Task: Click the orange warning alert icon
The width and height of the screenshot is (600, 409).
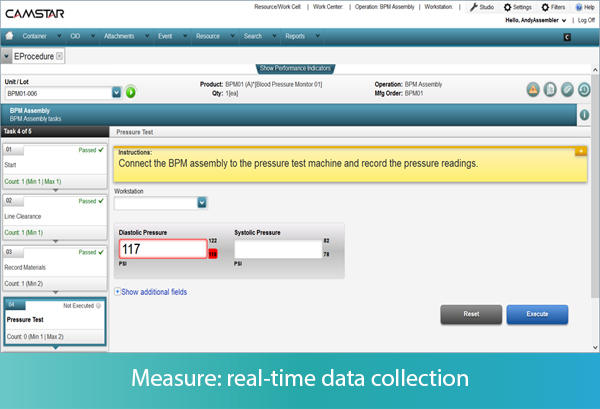Action: coord(533,90)
